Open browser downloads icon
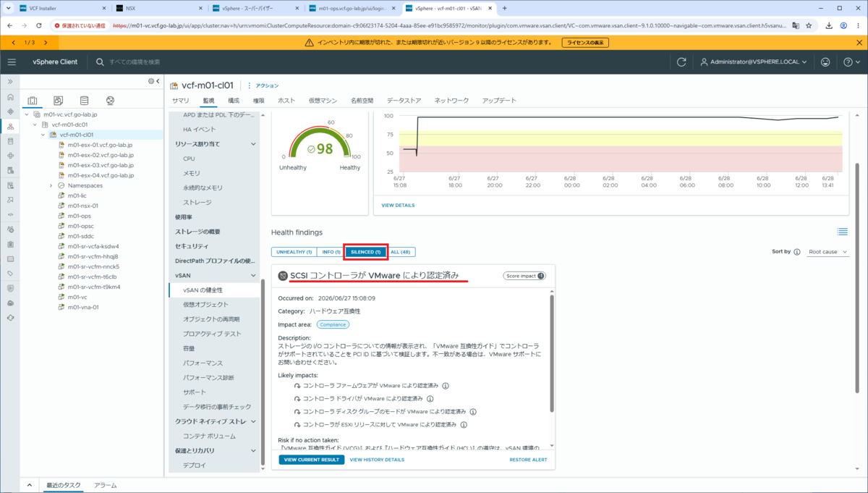Viewport: 868px width, 493px height. pos(829,25)
